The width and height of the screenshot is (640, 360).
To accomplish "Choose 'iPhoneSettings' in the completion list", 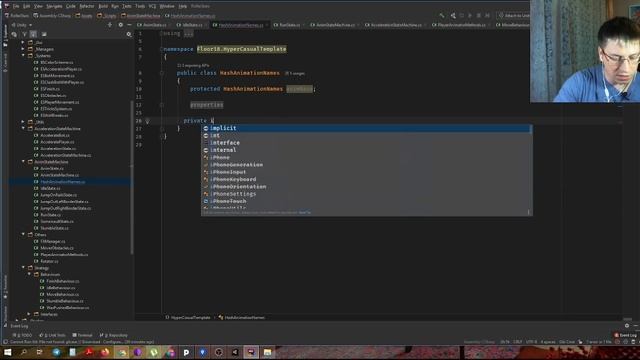I will (x=366, y=194).
